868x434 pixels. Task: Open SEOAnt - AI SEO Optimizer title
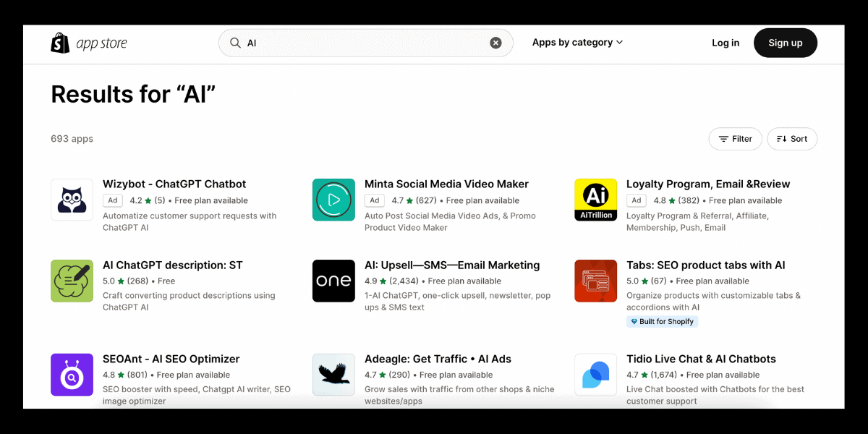171,359
